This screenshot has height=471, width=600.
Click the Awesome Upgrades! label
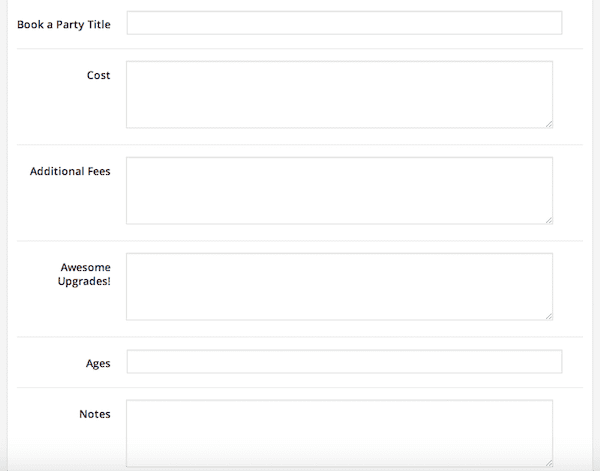point(84,274)
